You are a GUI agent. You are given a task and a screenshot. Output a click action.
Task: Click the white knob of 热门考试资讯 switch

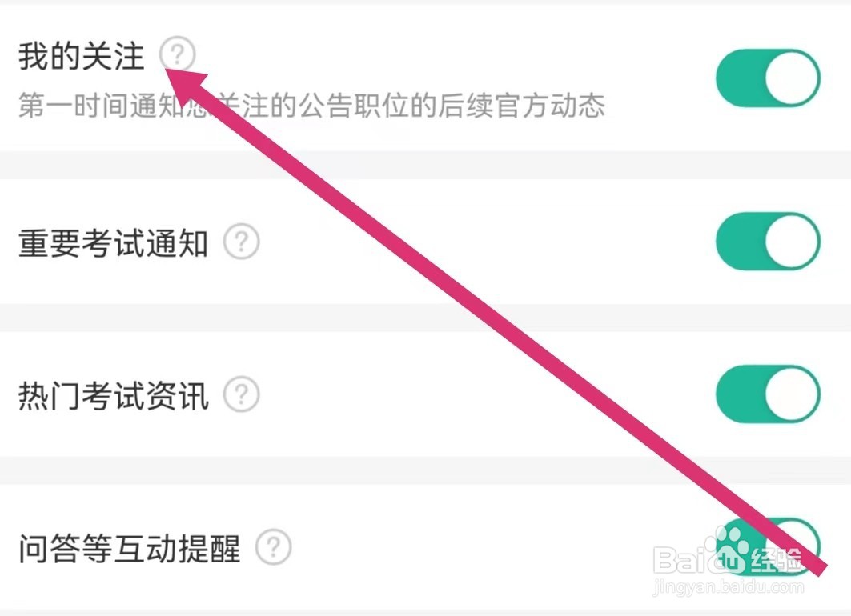[792, 394]
